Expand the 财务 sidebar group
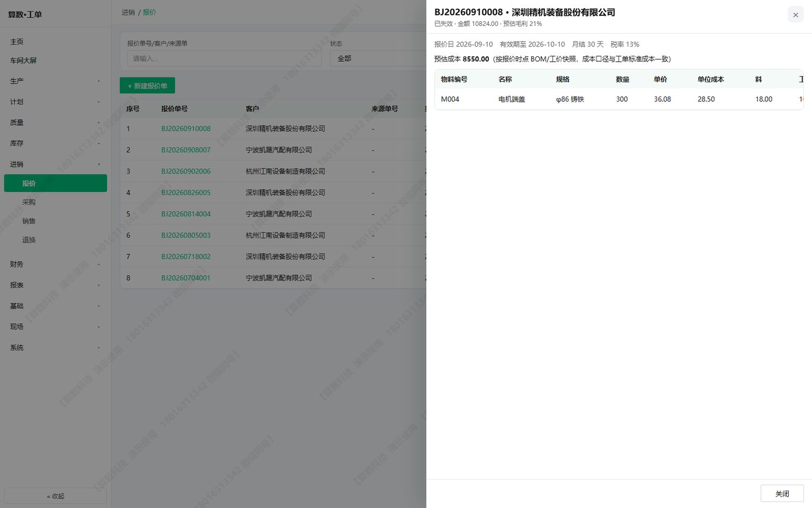The image size is (812, 508). coord(55,264)
